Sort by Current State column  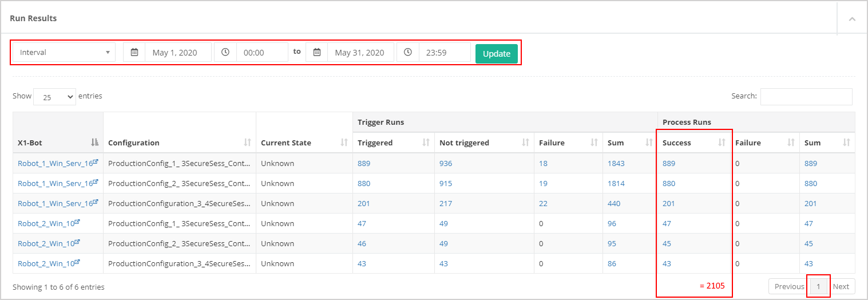(304, 143)
